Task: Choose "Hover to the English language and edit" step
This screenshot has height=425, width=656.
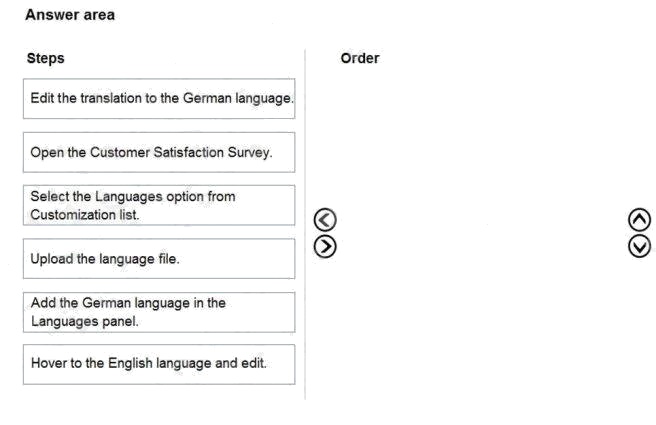Action: point(159,364)
